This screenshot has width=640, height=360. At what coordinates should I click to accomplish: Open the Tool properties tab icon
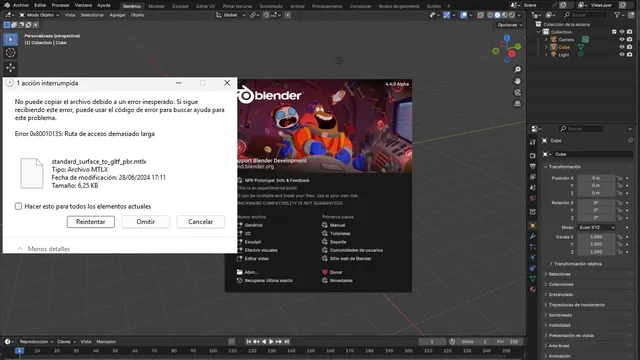pos(533,142)
